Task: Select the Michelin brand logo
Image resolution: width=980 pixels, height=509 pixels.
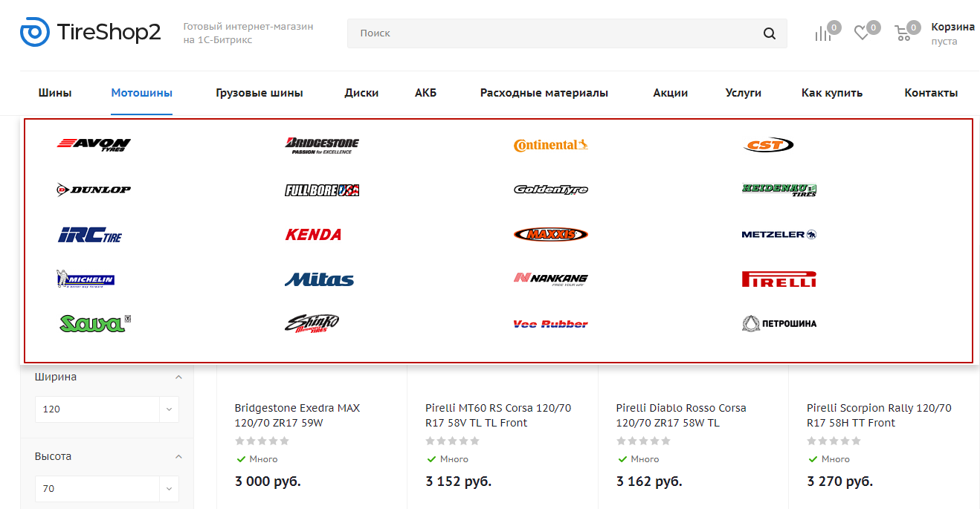Action: [x=86, y=279]
